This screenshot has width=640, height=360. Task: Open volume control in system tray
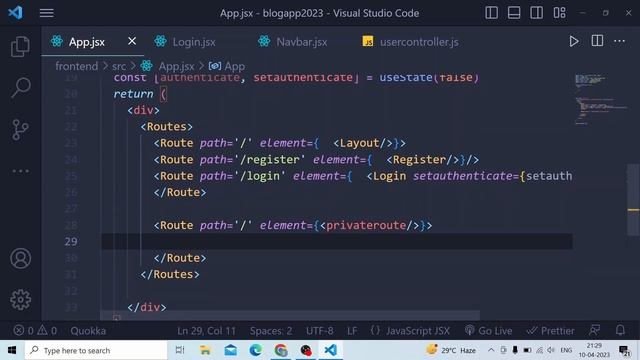click(x=551, y=350)
